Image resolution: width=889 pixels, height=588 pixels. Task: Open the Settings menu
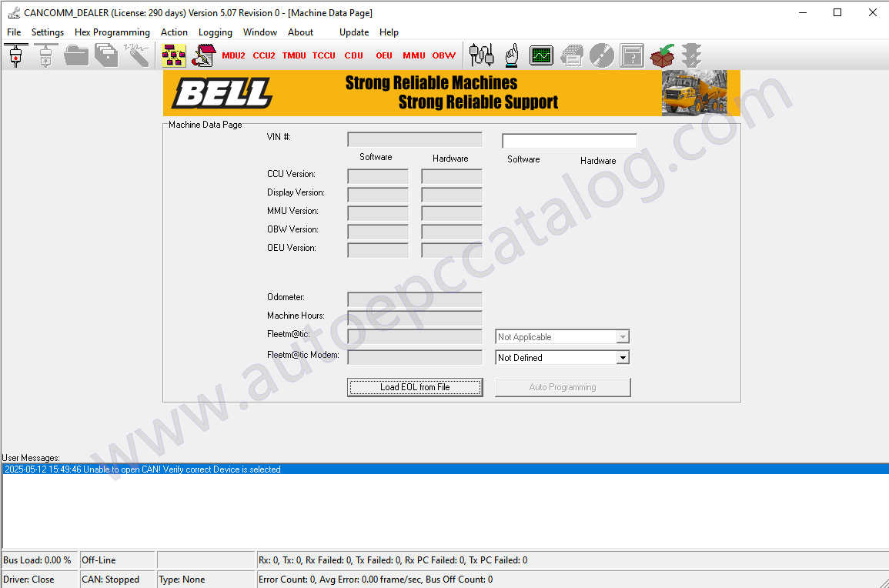[x=48, y=32]
